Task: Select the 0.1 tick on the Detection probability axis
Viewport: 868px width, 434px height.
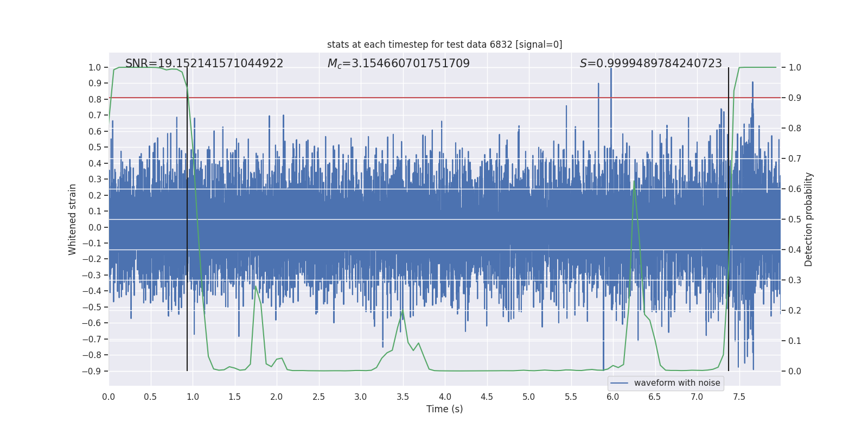Action: 795,341
